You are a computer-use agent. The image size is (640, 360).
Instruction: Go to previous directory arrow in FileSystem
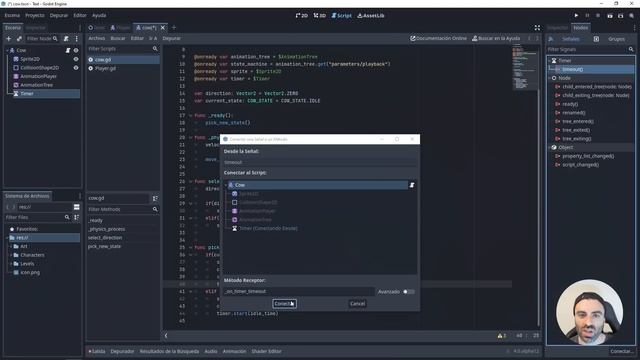pos(8,207)
